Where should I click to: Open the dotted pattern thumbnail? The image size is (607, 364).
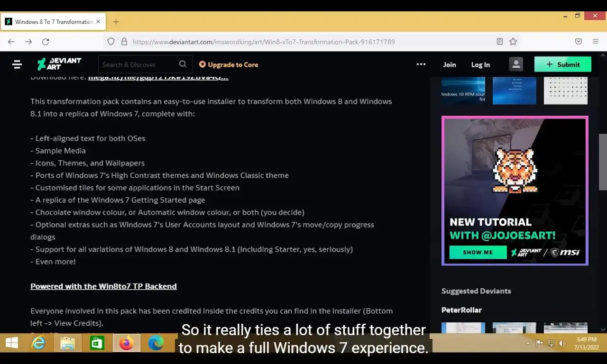(566, 91)
